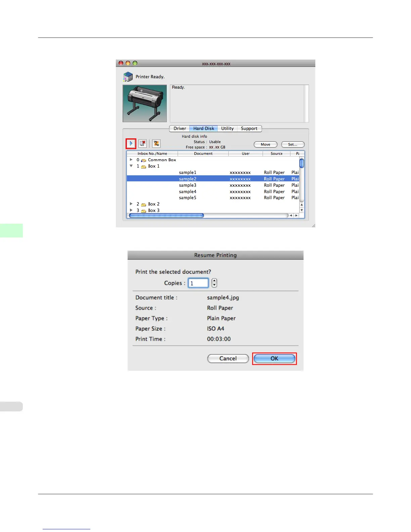Click the Delete saved job icon
Screen dimensions: 411x532
tap(143, 143)
